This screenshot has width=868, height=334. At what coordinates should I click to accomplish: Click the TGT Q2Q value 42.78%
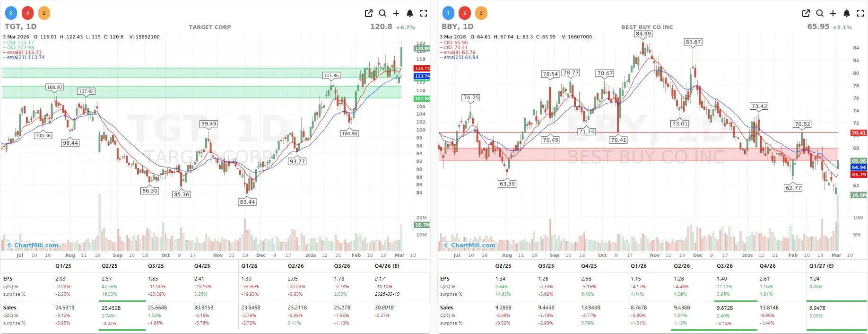pyautogui.click(x=109, y=287)
